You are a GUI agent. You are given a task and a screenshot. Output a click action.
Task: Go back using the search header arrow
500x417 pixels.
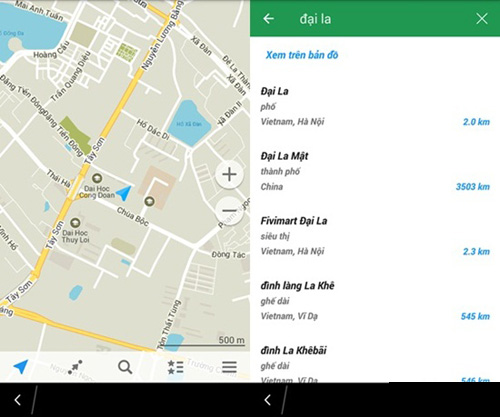(x=269, y=18)
